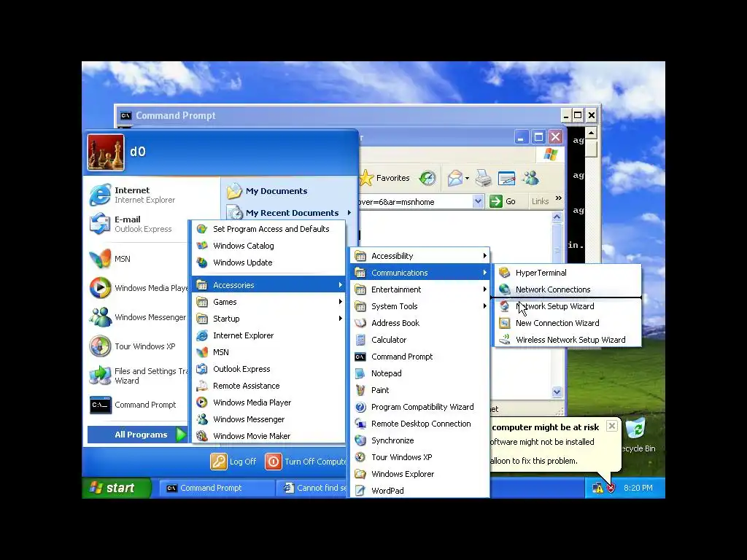Show more Links toolbar items chevron
The image size is (747, 560).
(558, 198)
